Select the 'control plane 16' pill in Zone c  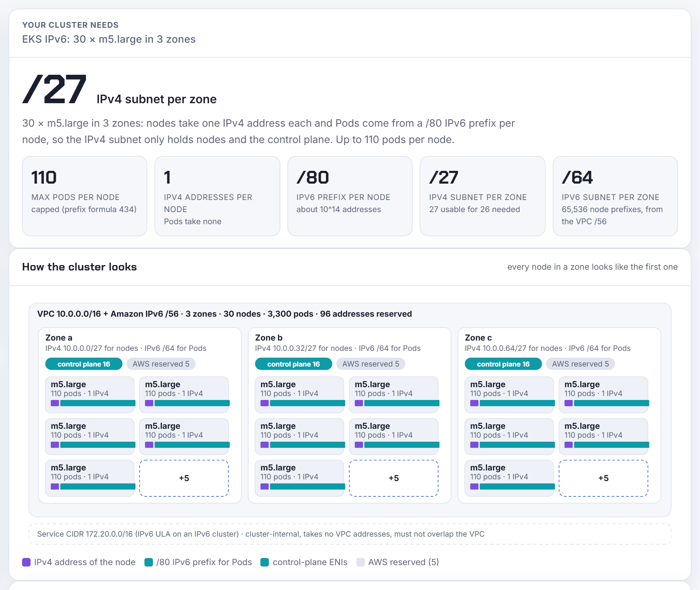coord(503,364)
